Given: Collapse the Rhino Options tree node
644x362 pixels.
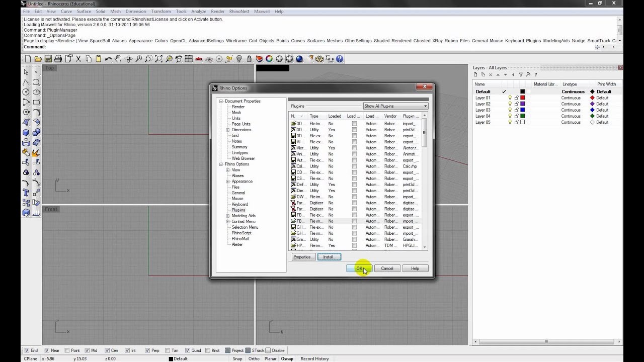Looking at the screenshot, I should [x=221, y=164].
